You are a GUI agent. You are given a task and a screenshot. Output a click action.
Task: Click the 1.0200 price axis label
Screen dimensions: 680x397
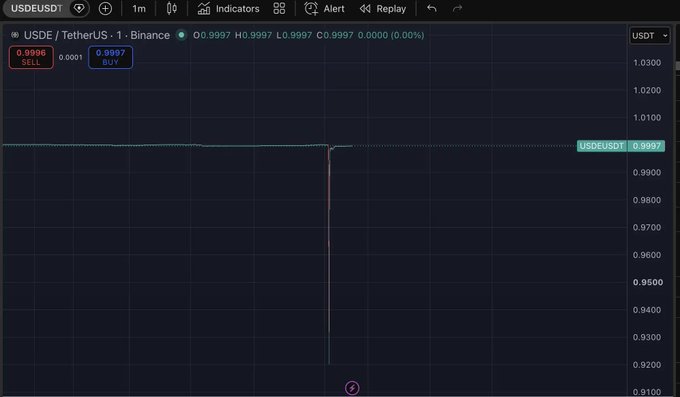(647, 90)
